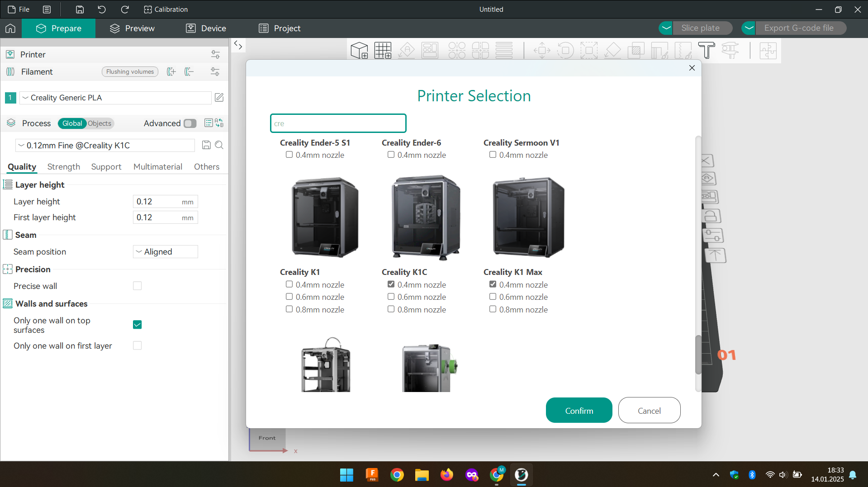Select the Text tool in toolbar

pos(706,51)
